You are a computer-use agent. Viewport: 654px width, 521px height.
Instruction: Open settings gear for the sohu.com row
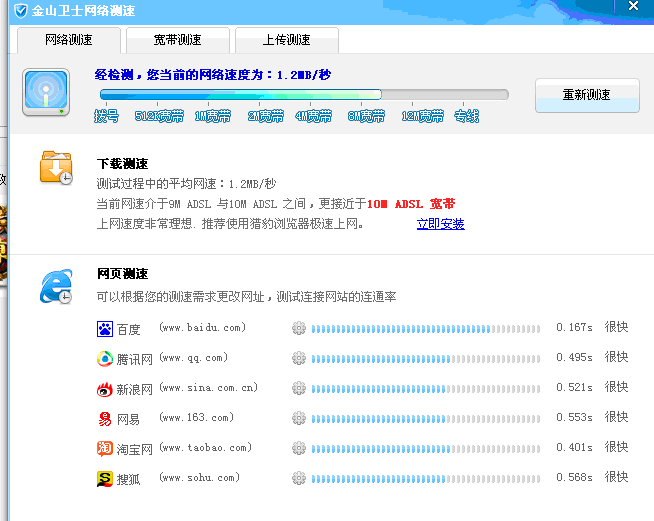click(x=299, y=478)
